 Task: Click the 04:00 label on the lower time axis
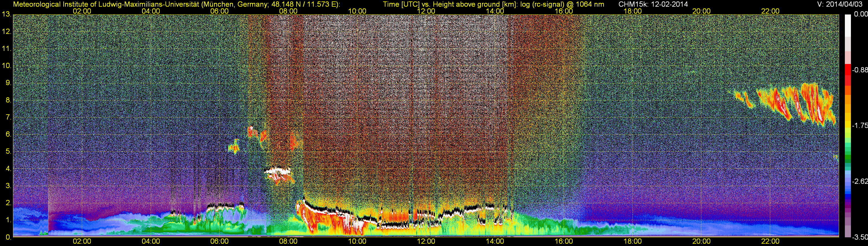(x=151, y=242)
